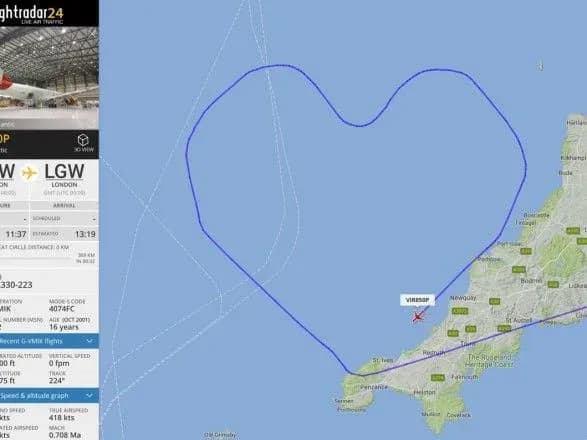Click the yellow airplane icon between airports

29,173
